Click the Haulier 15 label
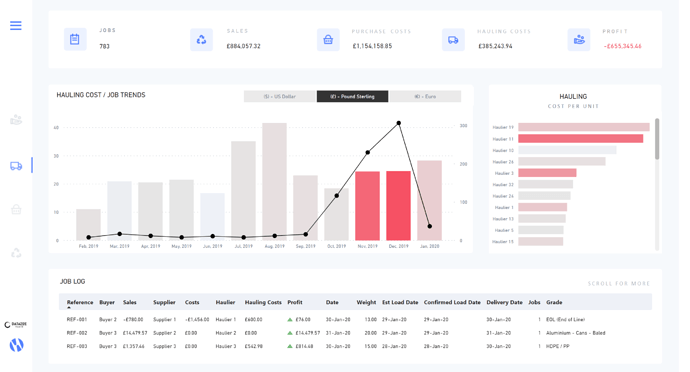Viewport: 690px width, 372px height. tap(503, 242)
